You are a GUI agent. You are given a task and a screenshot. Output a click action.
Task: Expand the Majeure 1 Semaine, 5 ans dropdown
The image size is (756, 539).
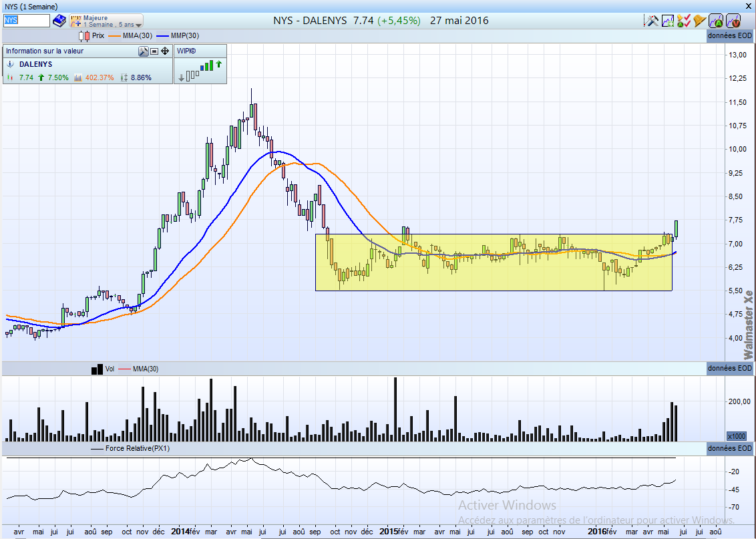coord(106,21)
